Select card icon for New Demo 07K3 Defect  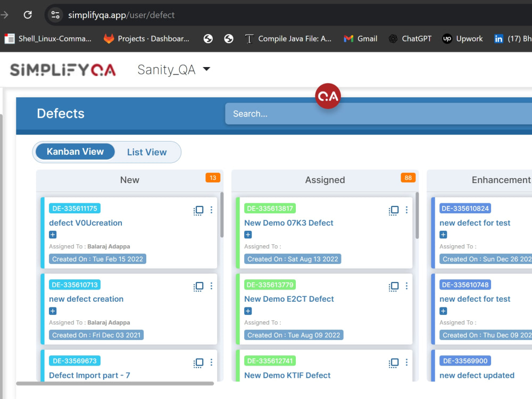[394, 210]
